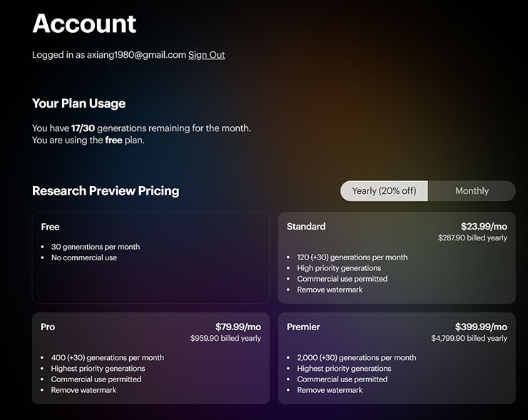The height and width of the screenshot is (420, 528).
Task: Click the $959.90 billed yearly note
Action: 225,339
